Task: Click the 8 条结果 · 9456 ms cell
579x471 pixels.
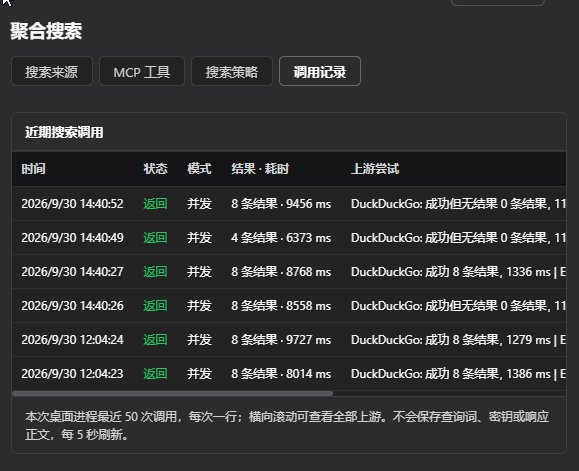Action: (281, 204)
